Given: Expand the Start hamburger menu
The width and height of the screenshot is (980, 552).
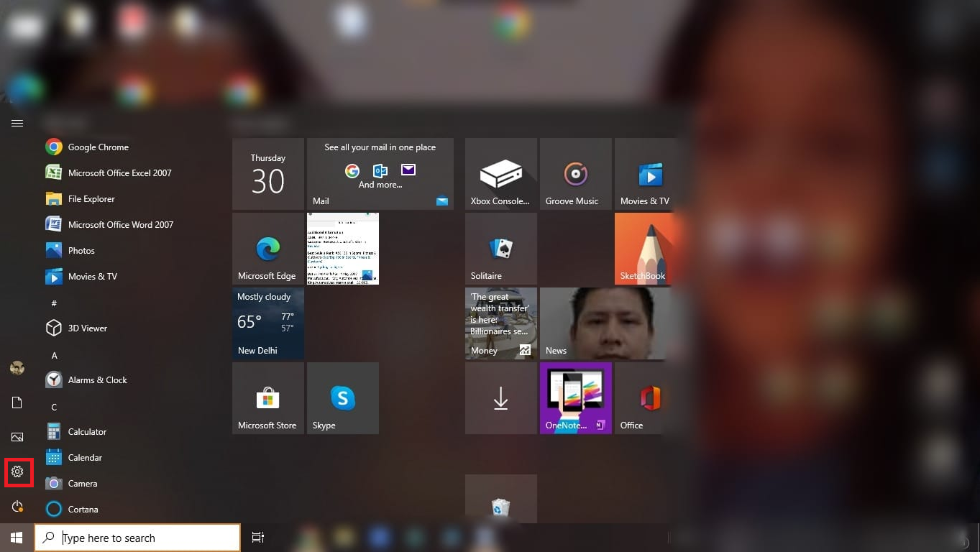Looking at the screenshot, I should [17, 124].
